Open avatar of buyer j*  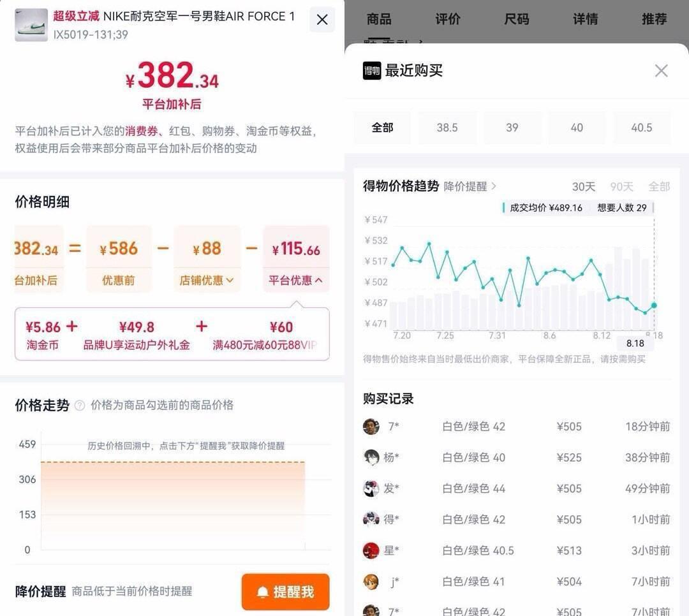[371, 582]
